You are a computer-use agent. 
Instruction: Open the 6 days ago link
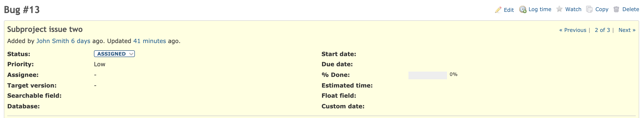80,41
